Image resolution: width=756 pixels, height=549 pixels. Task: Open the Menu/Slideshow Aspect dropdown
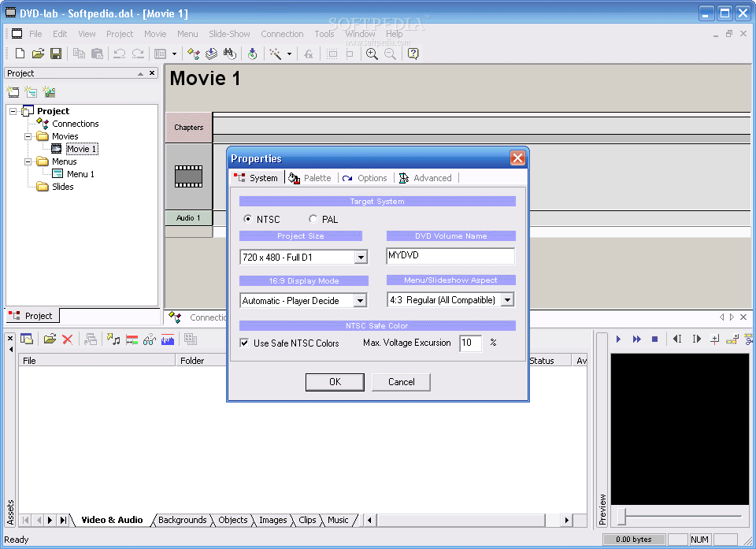tap(507, 300)
